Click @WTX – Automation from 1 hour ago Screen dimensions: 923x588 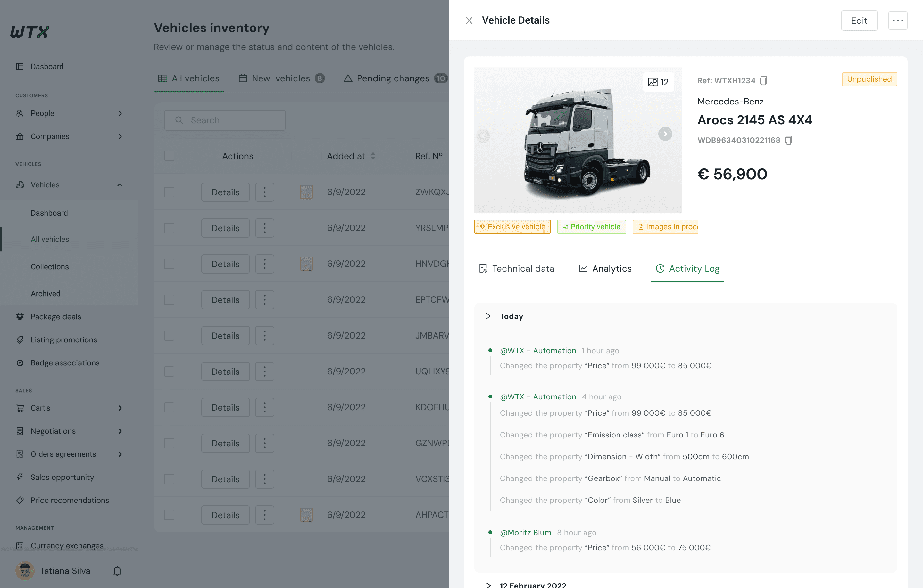pos(538,350)
